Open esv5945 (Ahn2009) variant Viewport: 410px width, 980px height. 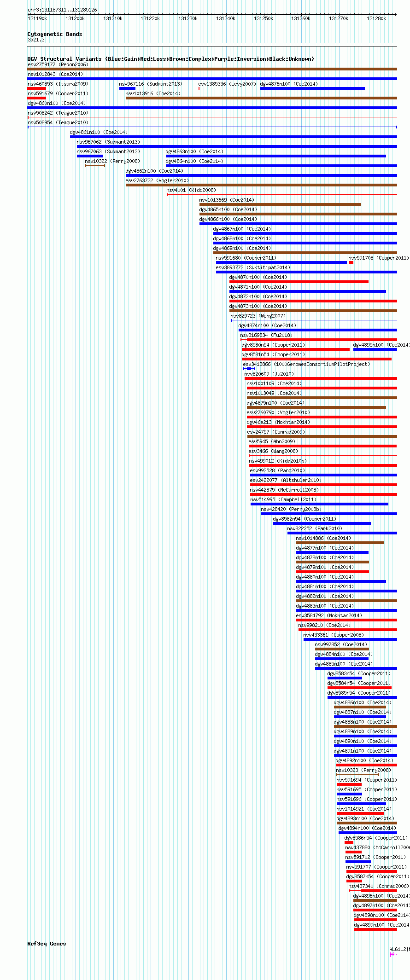[272, 441]
